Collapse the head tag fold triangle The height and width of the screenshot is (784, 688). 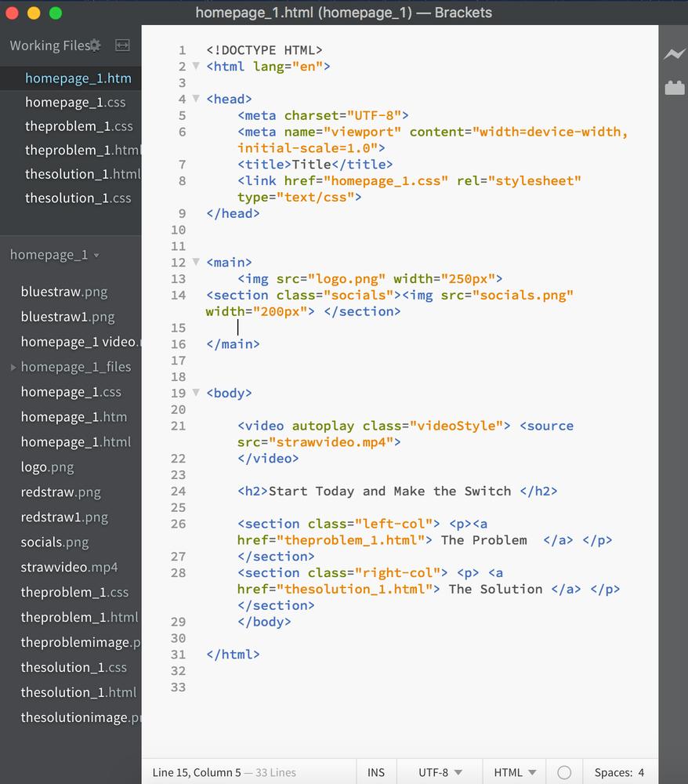[x=197, y=99]
